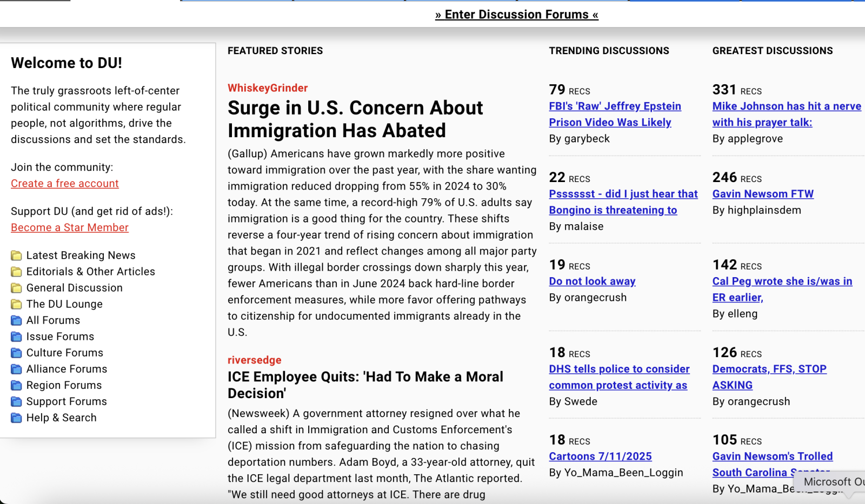865x504 pixels.
Task: Open Pssssst Bongino is threatening discussion
Action: tap(623, 202)
